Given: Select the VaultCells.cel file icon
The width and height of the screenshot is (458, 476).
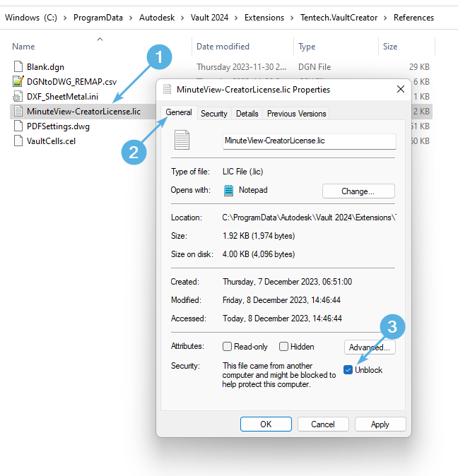Looking at the screenshot, I should pos(18,141).
